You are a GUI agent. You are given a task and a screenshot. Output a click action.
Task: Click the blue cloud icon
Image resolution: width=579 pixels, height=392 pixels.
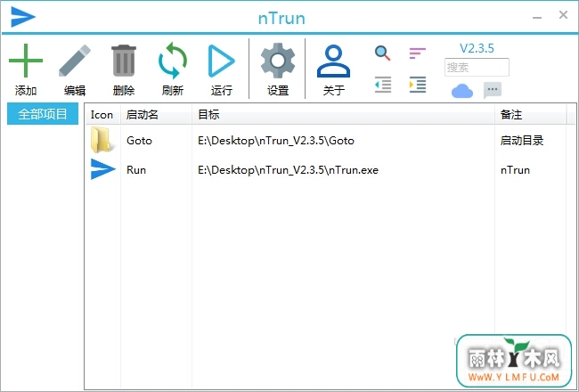[462, 91]
